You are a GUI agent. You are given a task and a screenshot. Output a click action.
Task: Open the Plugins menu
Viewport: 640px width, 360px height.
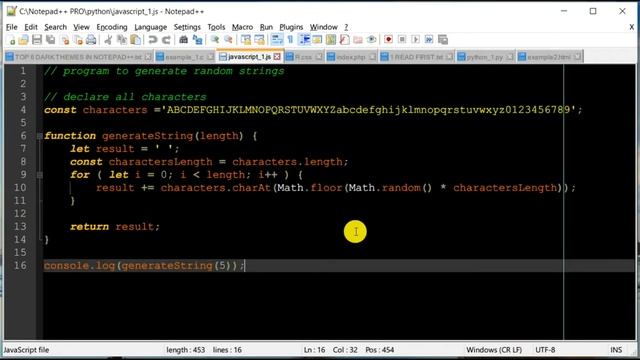[x=291, y=27]
